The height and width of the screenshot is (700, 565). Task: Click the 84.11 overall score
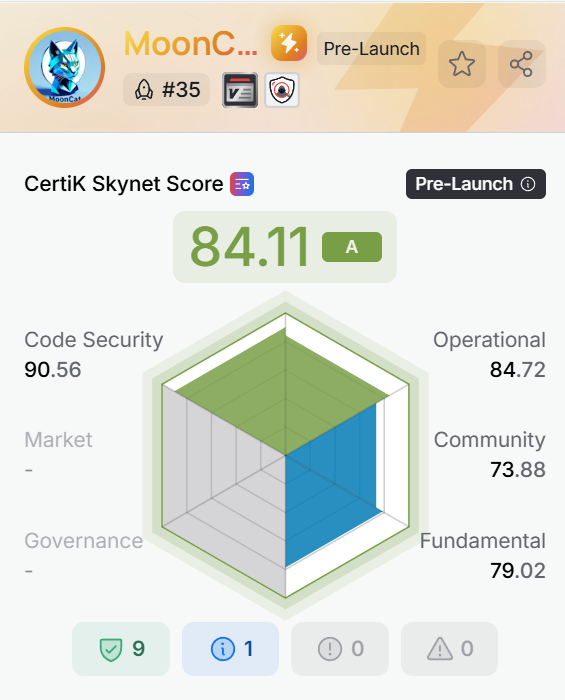pos(249,246)
